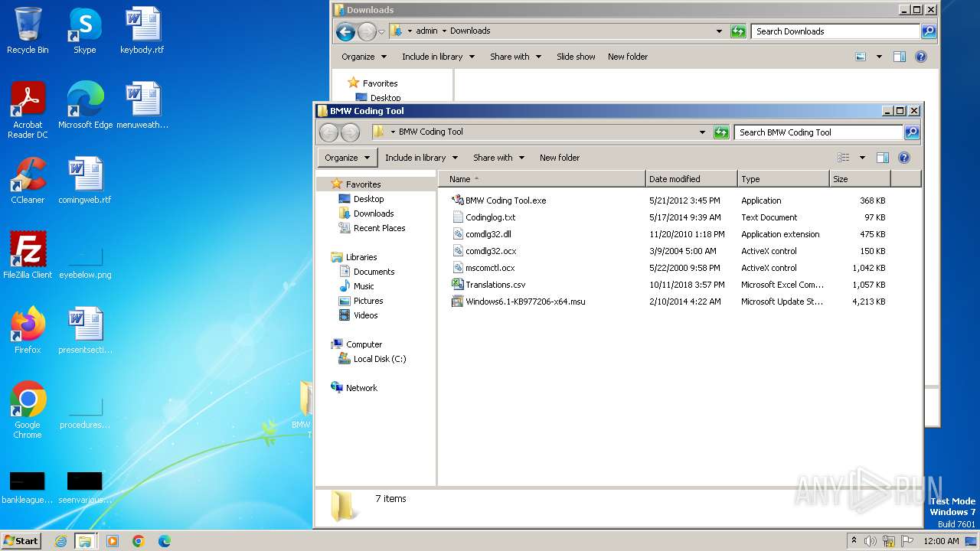This screenshot has width=980, height=551.
Task: Open Recycle Bin desktop icon
Action: [28, 31]
